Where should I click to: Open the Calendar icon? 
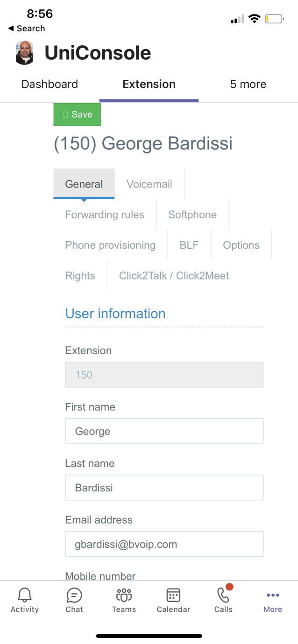point(173,595)
